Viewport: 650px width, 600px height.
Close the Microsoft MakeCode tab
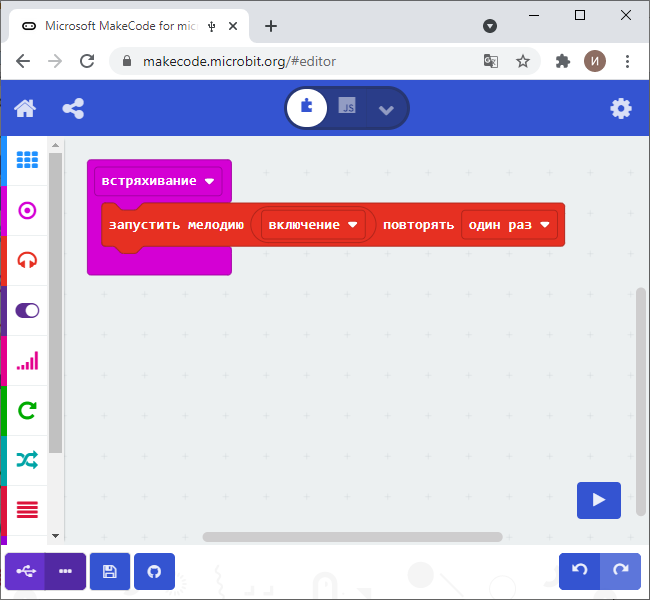click(x=233, y=26)
